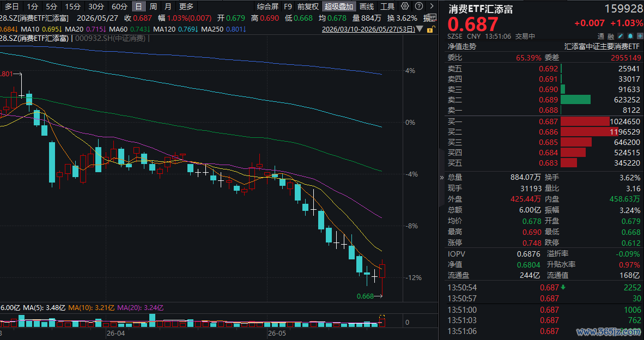Open the 工具 tools menu
Screen dimensions: 644x340
[387, 6]
